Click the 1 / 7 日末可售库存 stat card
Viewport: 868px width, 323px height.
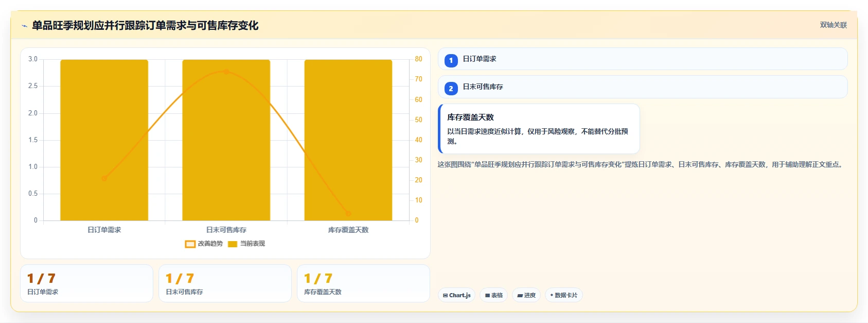click(x=225, y=283)
